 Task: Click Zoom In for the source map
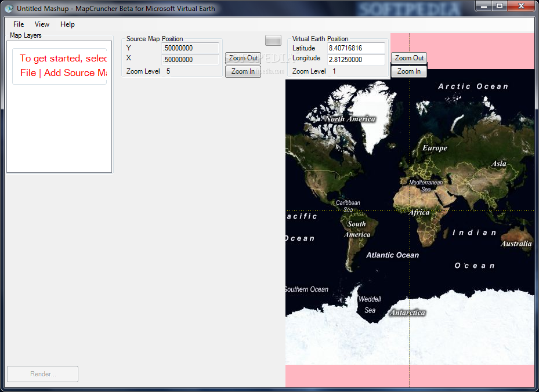[x=243, y=71]
